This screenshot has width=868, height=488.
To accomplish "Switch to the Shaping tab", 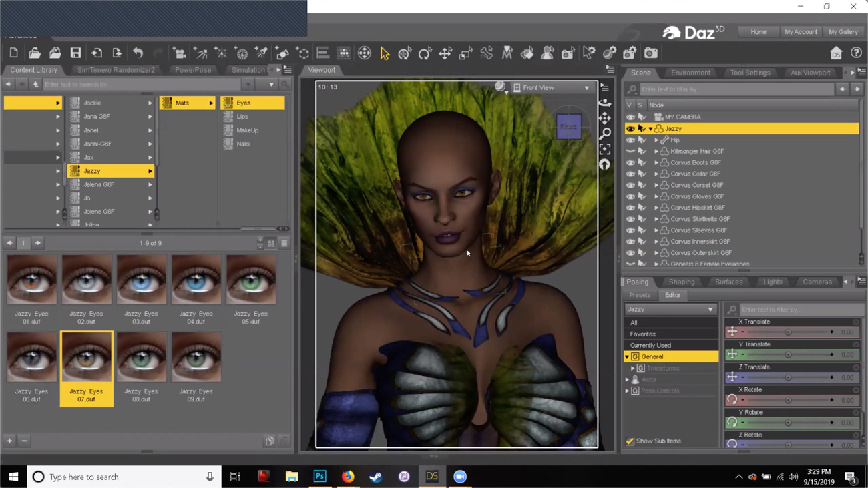I will (682, 282).
